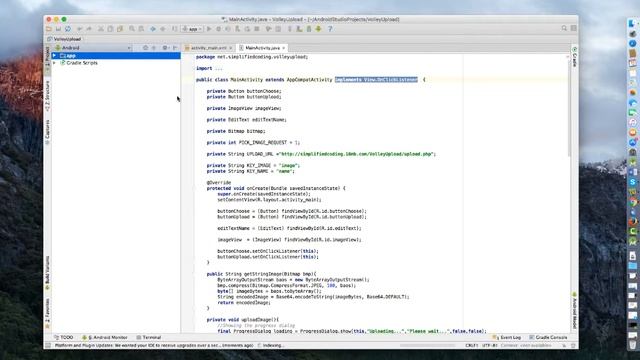Click the Android SDK download icon
The width and height of the screenshot is (640, 360).
(x=318, y=29)
